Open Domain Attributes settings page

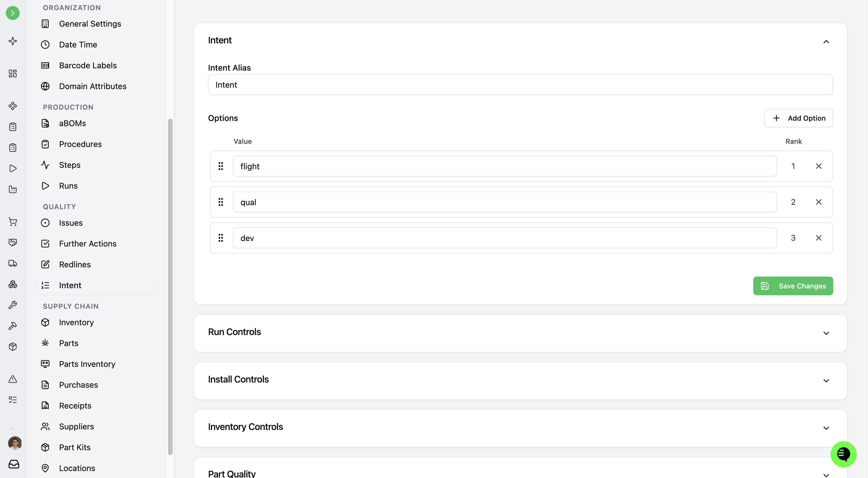(x=92, y=86)
